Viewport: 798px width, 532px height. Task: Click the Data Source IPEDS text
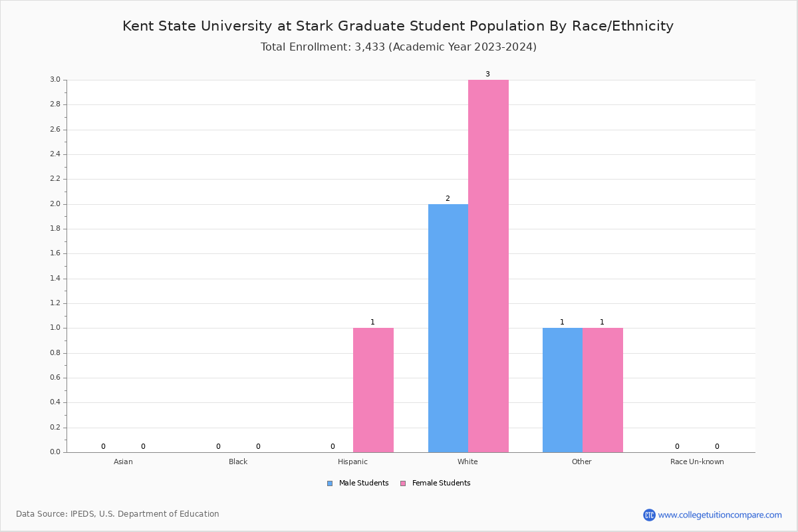pyautogui.click(x=118, y=514)
